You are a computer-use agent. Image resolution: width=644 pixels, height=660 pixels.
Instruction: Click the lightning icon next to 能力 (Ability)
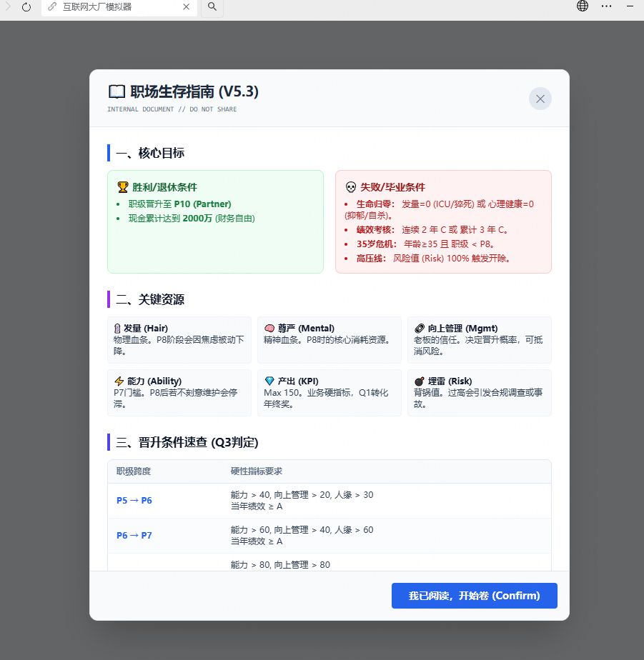tap(119, 381)
